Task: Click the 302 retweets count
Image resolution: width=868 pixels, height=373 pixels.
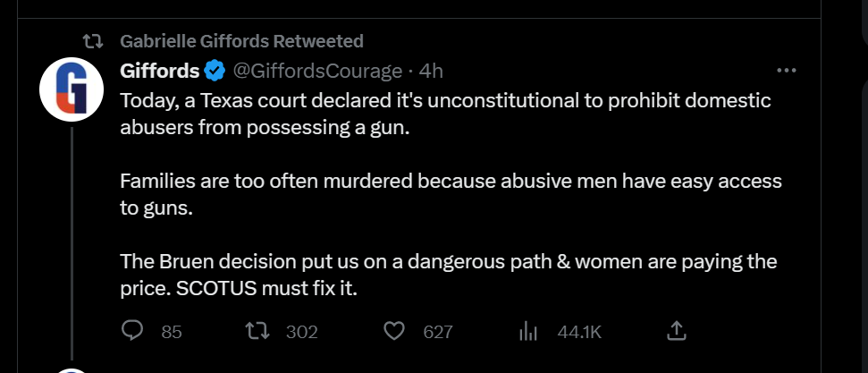Action: [301, 332]
